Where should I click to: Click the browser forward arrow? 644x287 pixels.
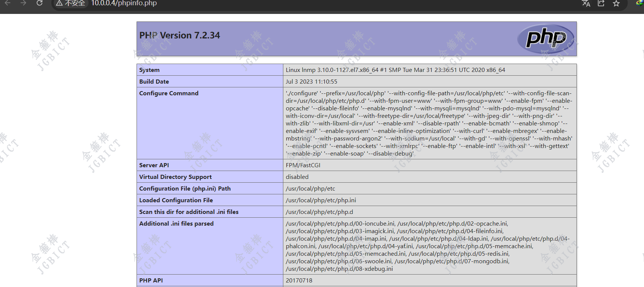tap(23, 3)
